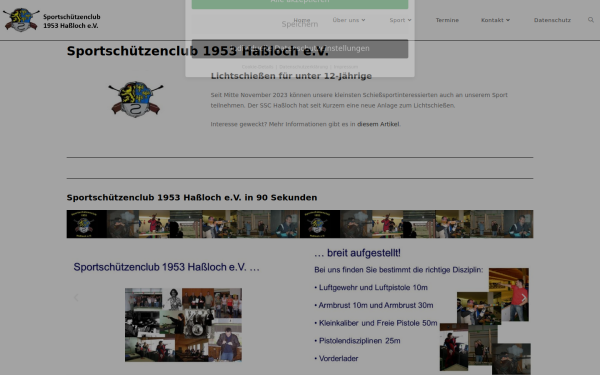Click the 'Lichtschießen für unter 12-Jährige' heading
Screen dimensions: 600x375
pos(291,76)
